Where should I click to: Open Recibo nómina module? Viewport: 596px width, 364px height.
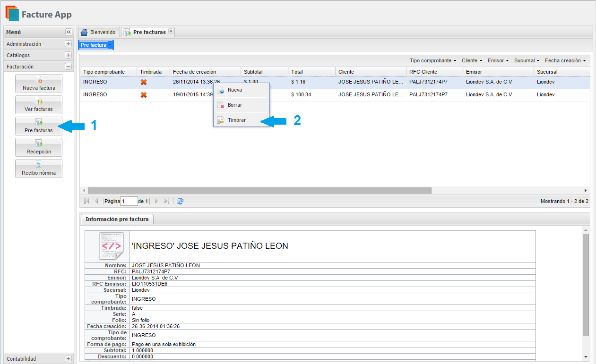pyautogui.click(x=39, y=169)
